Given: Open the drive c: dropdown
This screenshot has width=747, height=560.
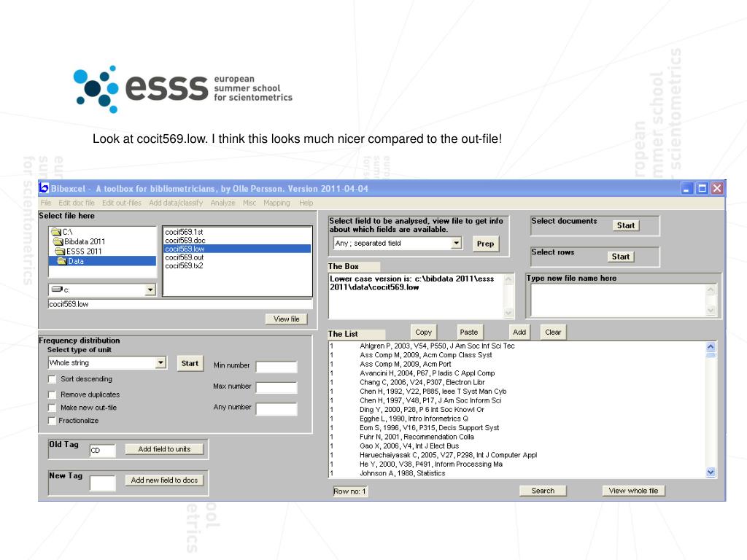Looking at the screenshot, I should pos(150,289).
